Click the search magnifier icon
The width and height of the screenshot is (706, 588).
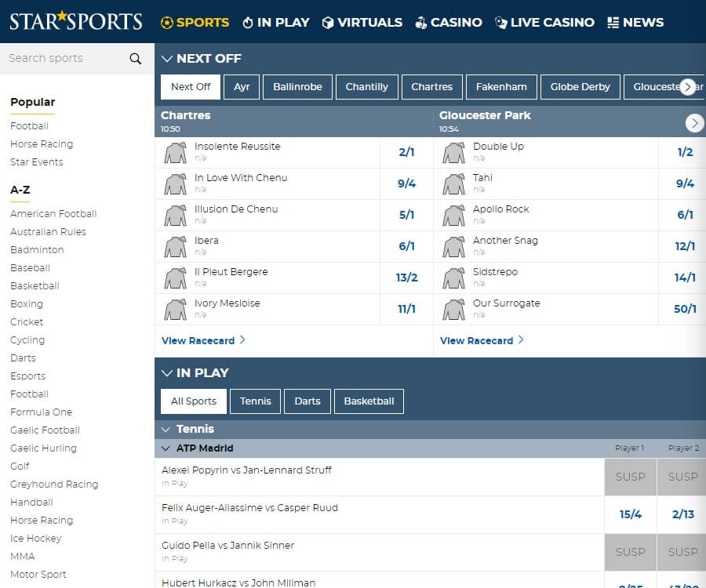click(x=136, y=59)
